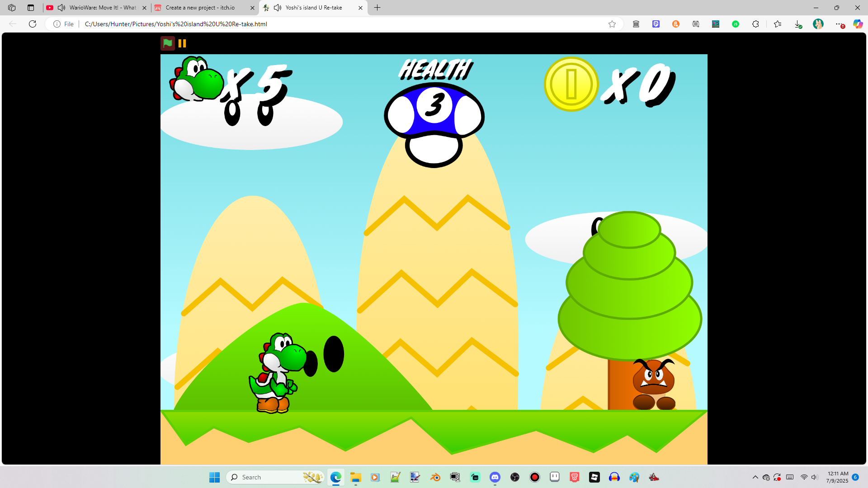Add this page to favorites with the star
Image resolution: width=868 pixels, height=488 pixels.
point(612,24)
